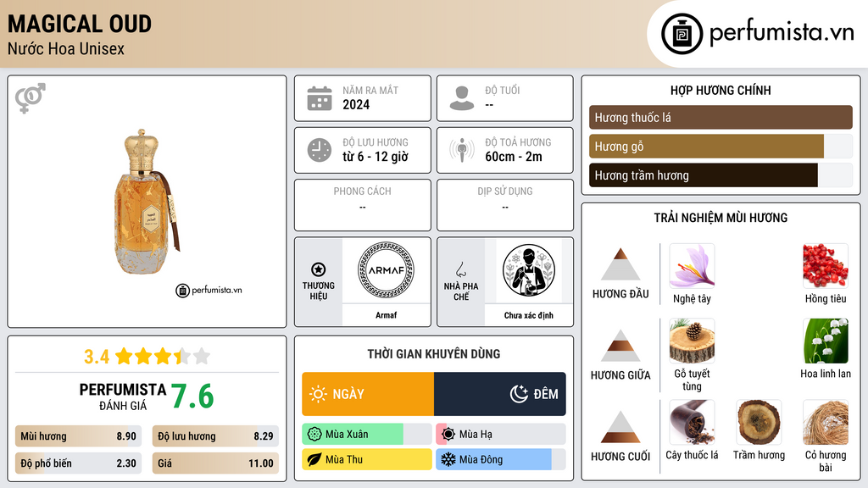This screenshot has height=488, width=868.
Task: Click the Mùa Xuân season bar
Action: tap(366, 435)
